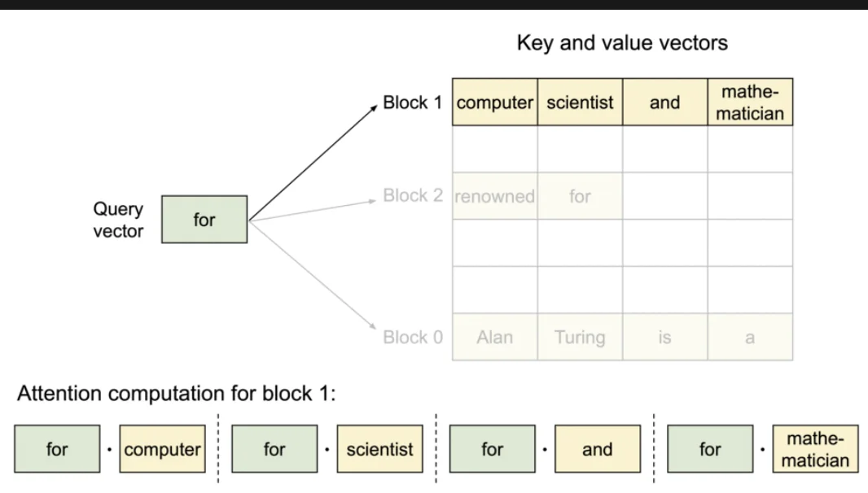Click the green "for" box paired with bottom "and"

493,449
